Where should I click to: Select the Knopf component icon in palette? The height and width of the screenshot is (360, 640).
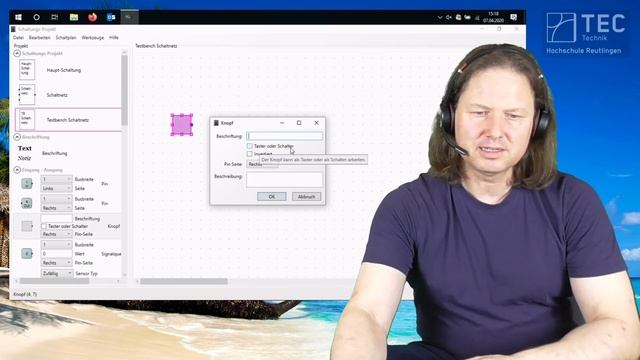[27, 226]
